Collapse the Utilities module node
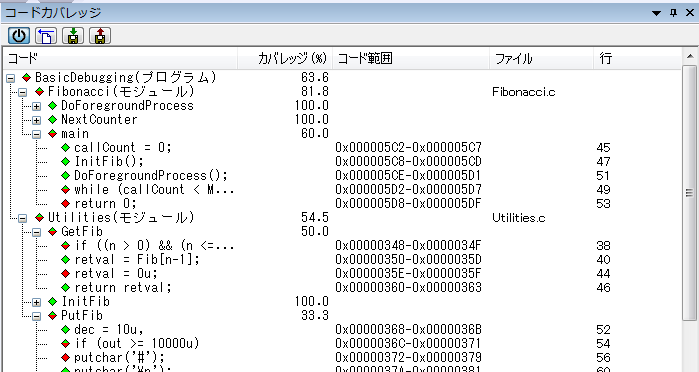699x372 pixels. [22, 219]
